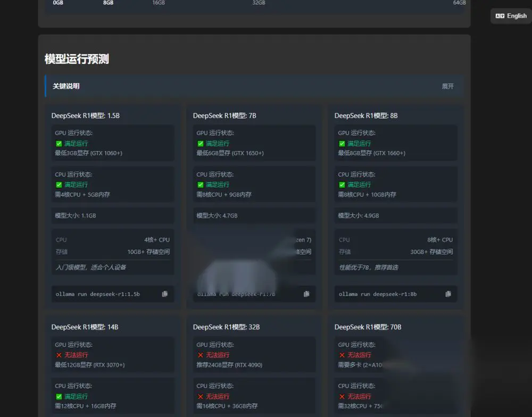Click the text 最低6GB显存 (GTX 1650+)
This screenshot has height=417, width=532.
pos(230,153)
